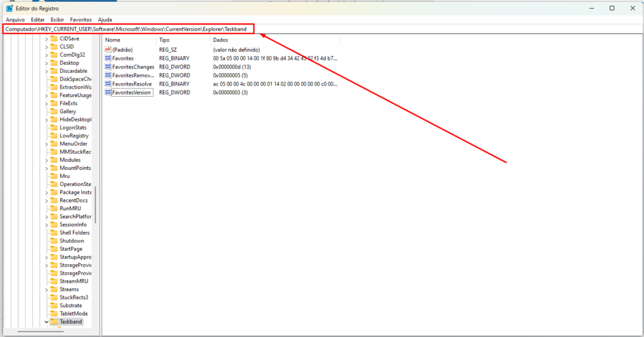Click the LowRegistry folder icon
Image resolution: width=644 pixels, height=337 pixels.
[x=54, y=135]
